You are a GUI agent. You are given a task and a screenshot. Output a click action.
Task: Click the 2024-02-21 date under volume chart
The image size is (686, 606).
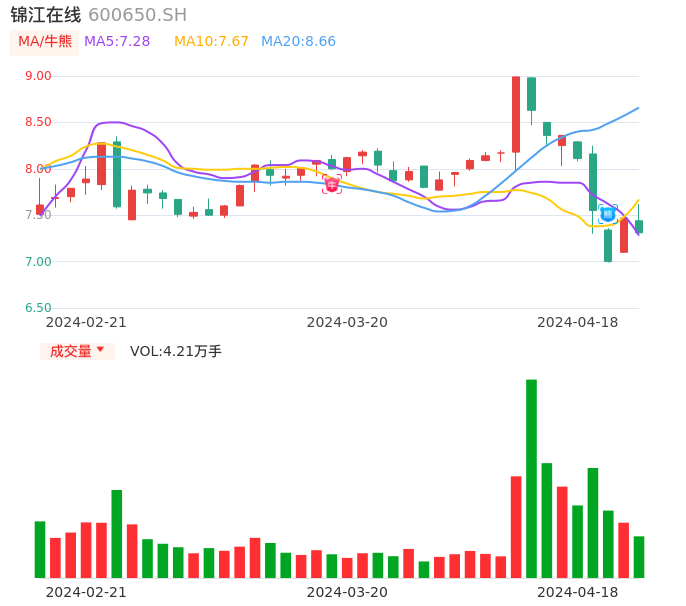pyautogui.click(x=86, y=592)
